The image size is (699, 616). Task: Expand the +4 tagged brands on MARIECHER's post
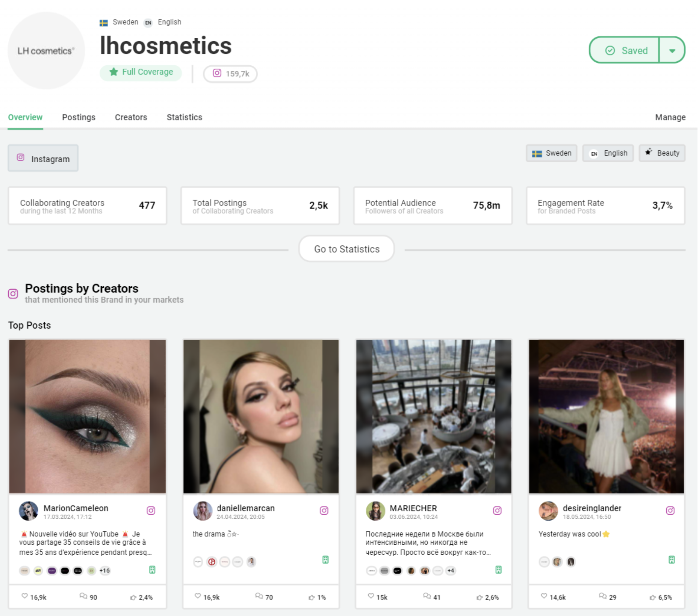coord(451,571)
